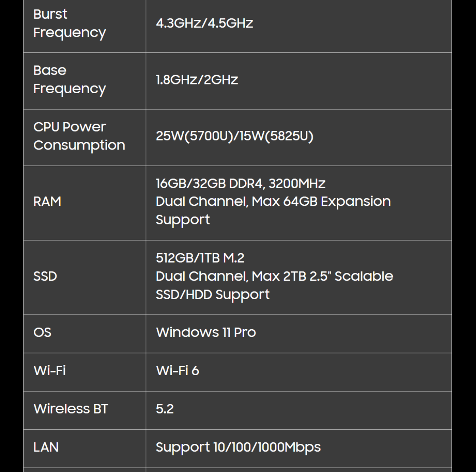This screenshot has width=476, height=472.
Task: Click the Max 64GB Expansion text line
Action: (x=273, y=201)
